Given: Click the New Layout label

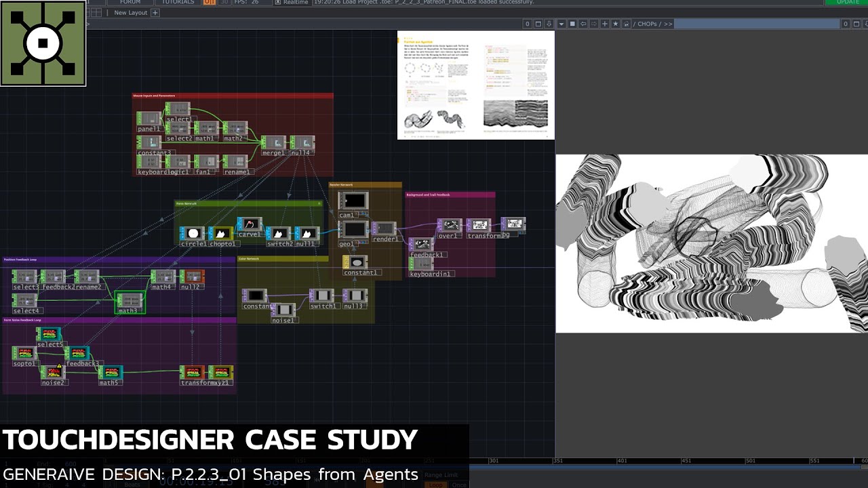Looking at the screenshot, I should 130,12.
